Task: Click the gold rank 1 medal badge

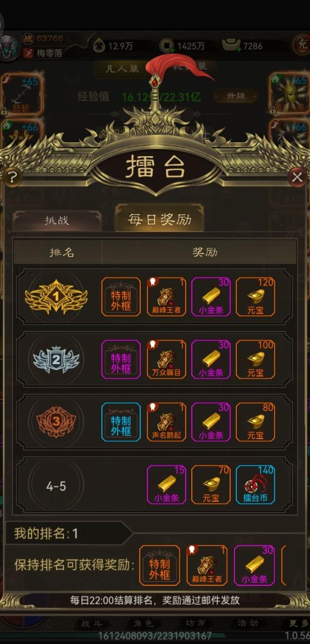Action: 56,297
